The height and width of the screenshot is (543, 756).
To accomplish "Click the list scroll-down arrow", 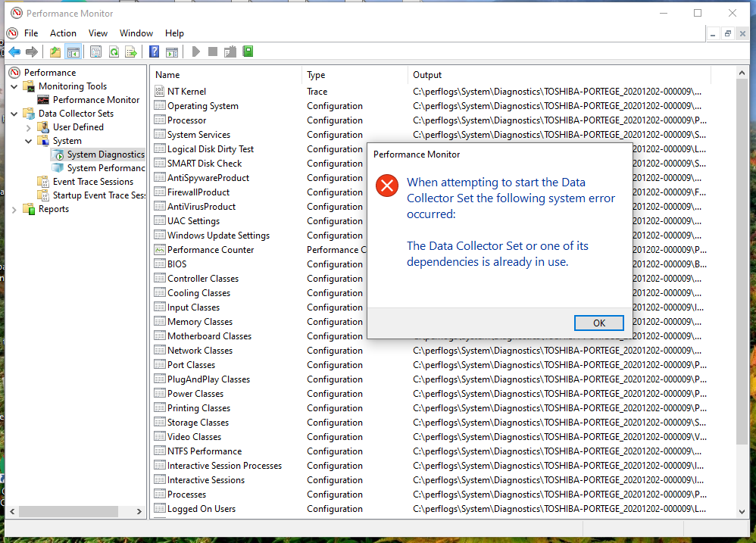I will pyautogui.click(x=742, y=512).
